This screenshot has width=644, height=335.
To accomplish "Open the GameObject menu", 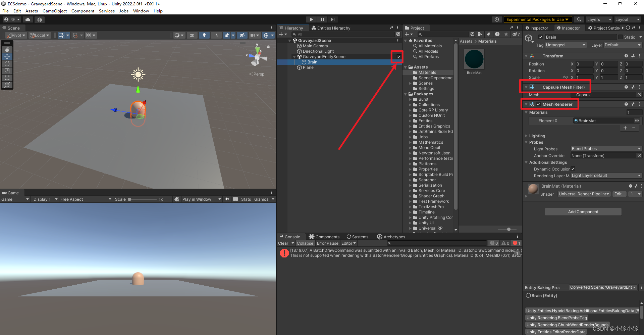I will [55, 11].
